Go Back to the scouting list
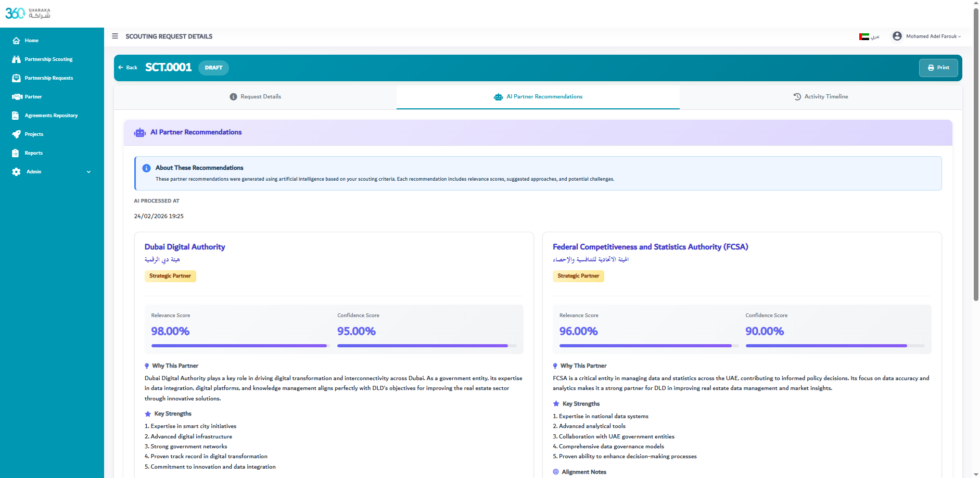The height and width of the screenshot is (478, 980). point(128,68)
